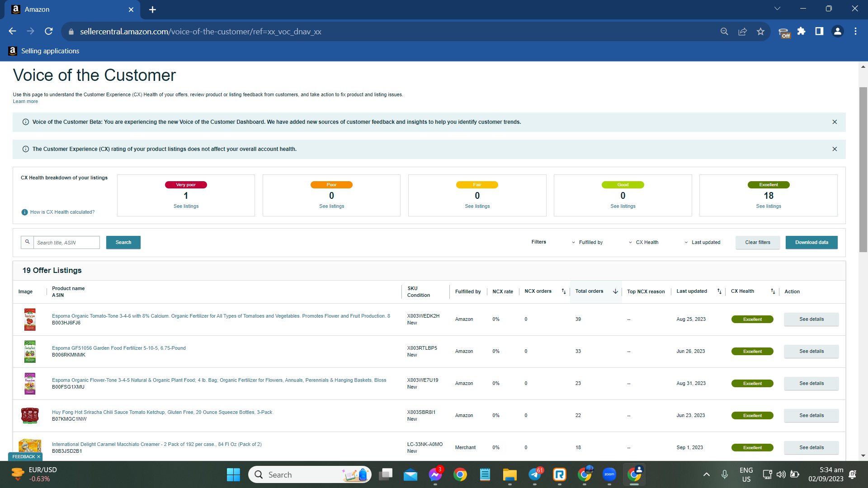Viewport: 868px width, 488px height.
Task: Open the EUR/USD taskbar widget
Action: point(34,474)
